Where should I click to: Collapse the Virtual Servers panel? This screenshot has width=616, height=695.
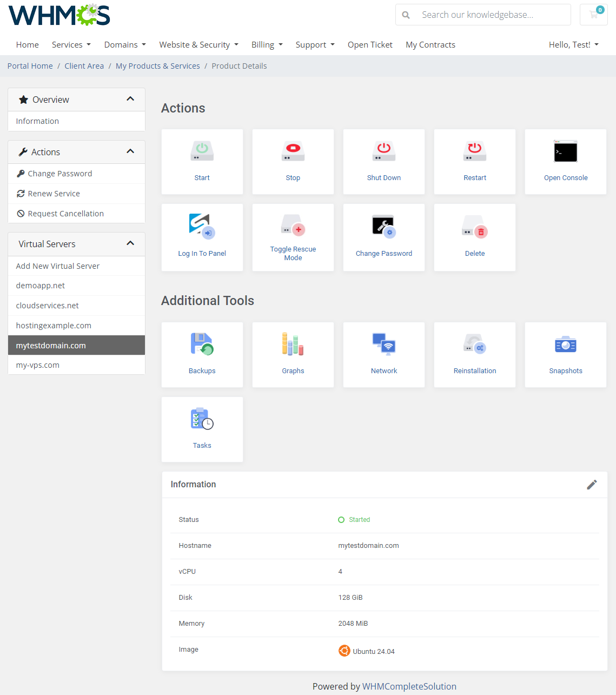pos(130,243)
